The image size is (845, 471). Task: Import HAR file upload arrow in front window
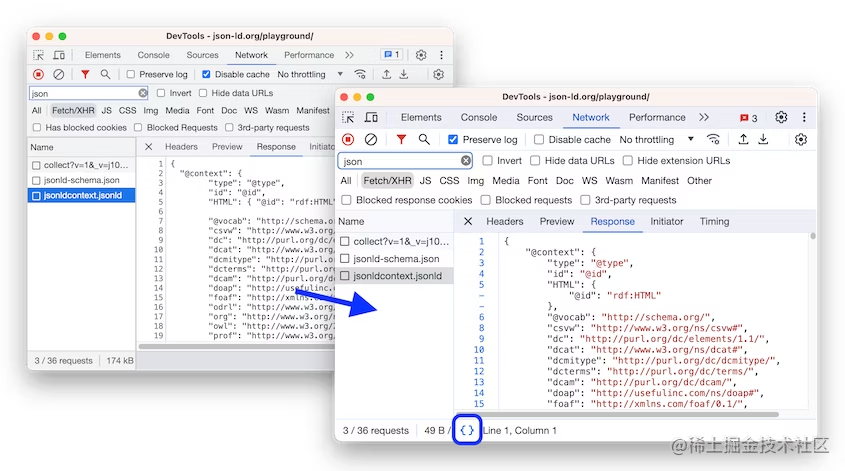click(743, 140)
